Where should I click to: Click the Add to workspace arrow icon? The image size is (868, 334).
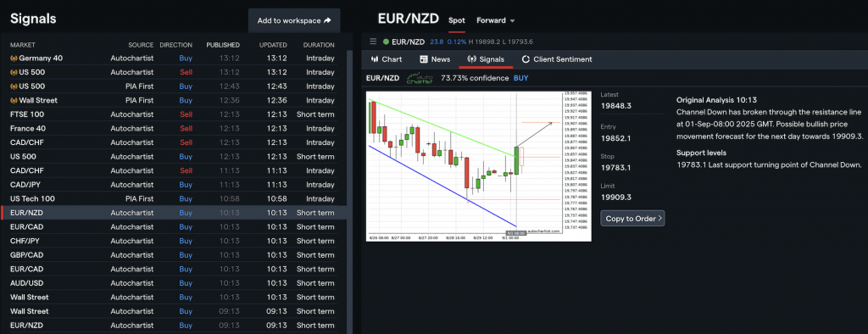point(327,20)
